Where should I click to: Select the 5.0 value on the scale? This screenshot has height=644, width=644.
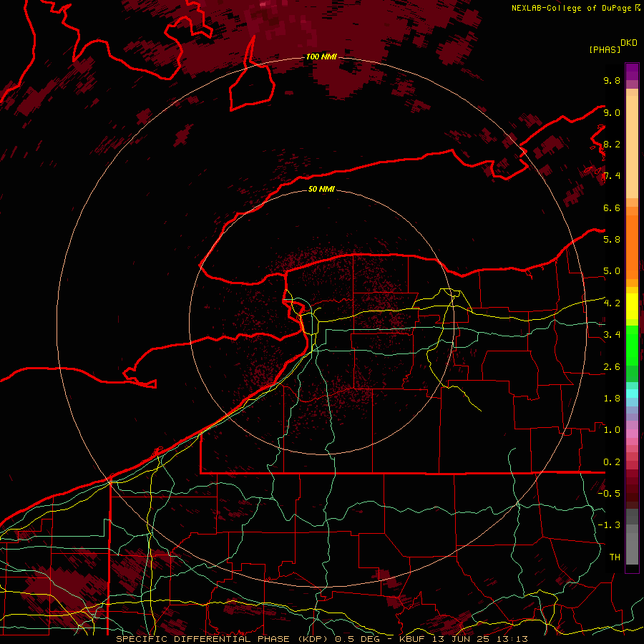612,271
